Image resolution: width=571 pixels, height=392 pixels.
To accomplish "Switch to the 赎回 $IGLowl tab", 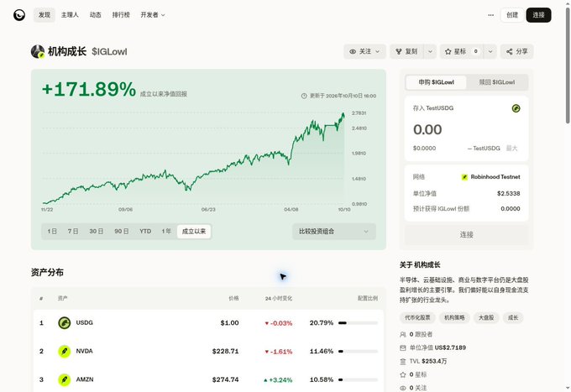I will tap(497, 82).
